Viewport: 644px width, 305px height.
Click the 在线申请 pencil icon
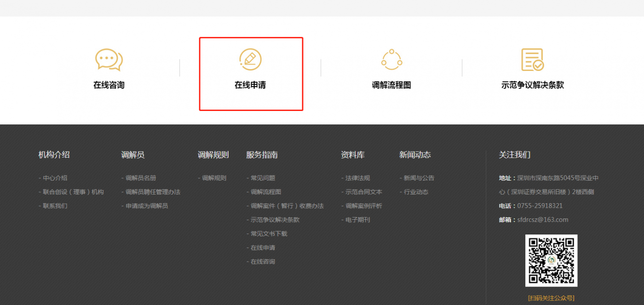pos(250,59)
